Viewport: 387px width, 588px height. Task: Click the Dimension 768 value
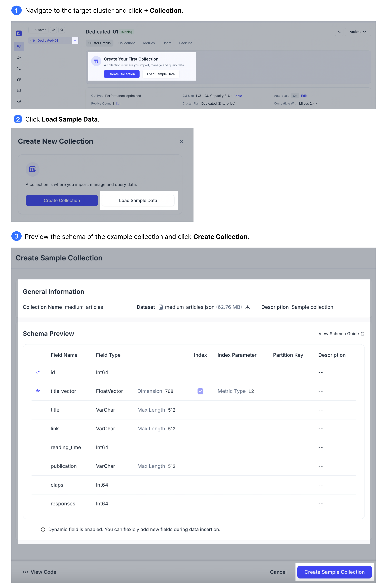coord(155,391)
